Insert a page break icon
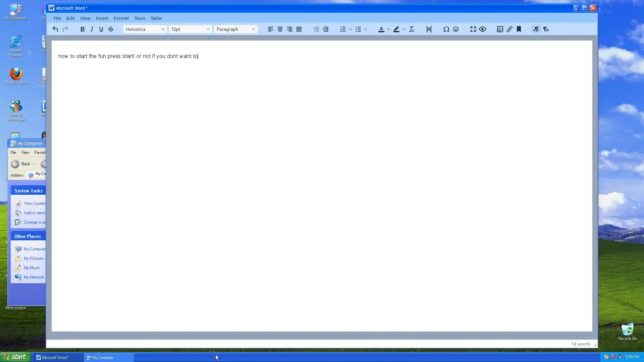 click(429, 29)
